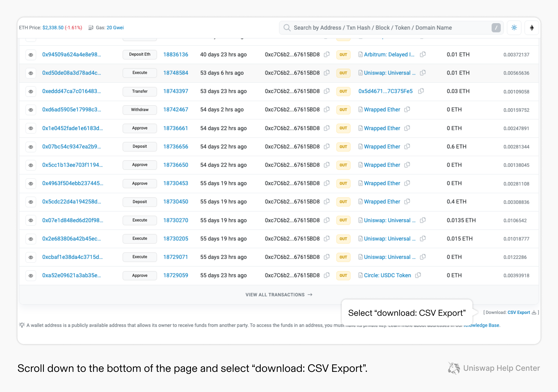Copy From address in block 18748584 row
This screenshot has height=392, width=558.
tap(327, 73)
